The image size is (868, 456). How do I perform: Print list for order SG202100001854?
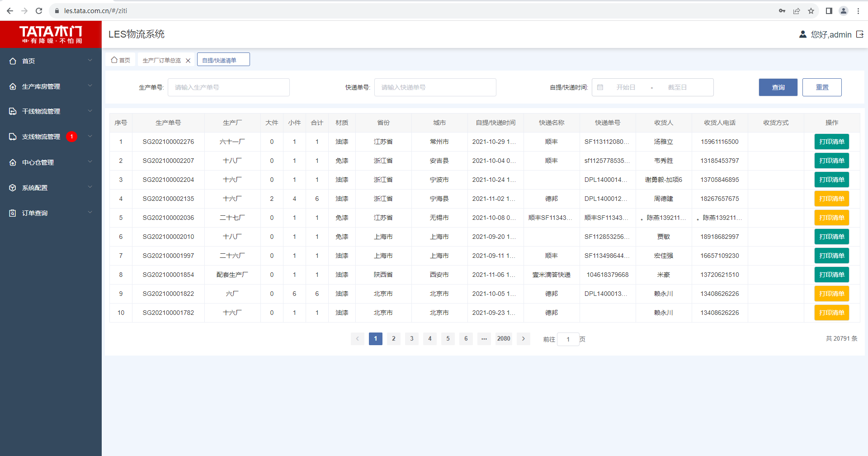832,275
